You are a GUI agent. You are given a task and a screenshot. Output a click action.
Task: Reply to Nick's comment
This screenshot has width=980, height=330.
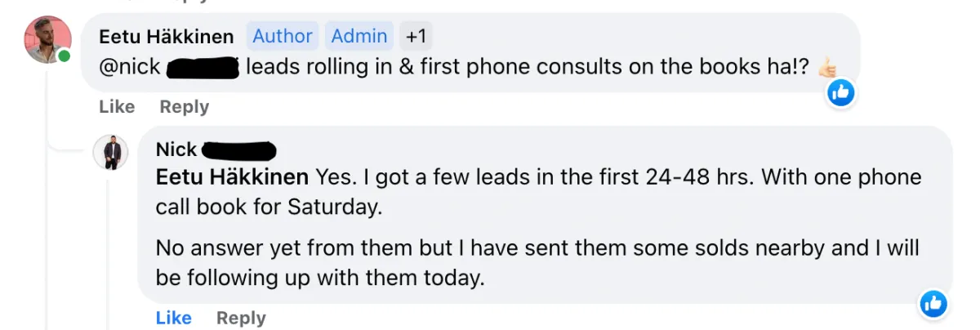[241, 318]
